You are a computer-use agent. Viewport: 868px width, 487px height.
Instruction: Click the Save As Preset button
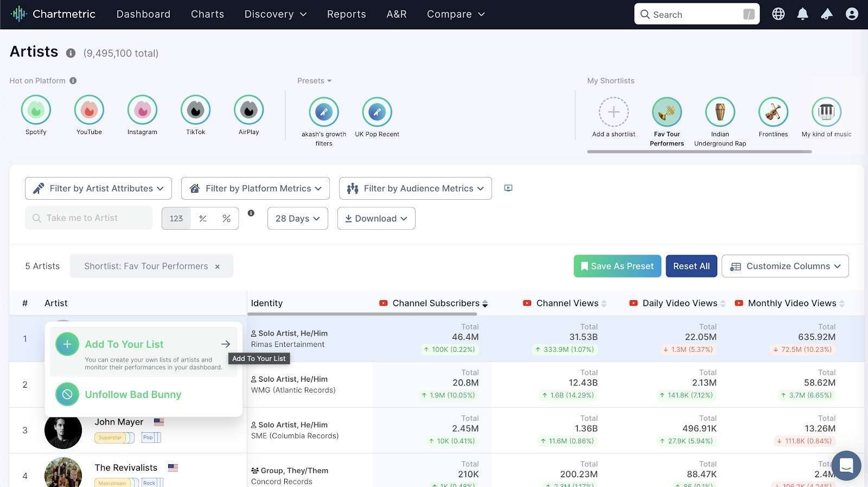coord(617,266)
